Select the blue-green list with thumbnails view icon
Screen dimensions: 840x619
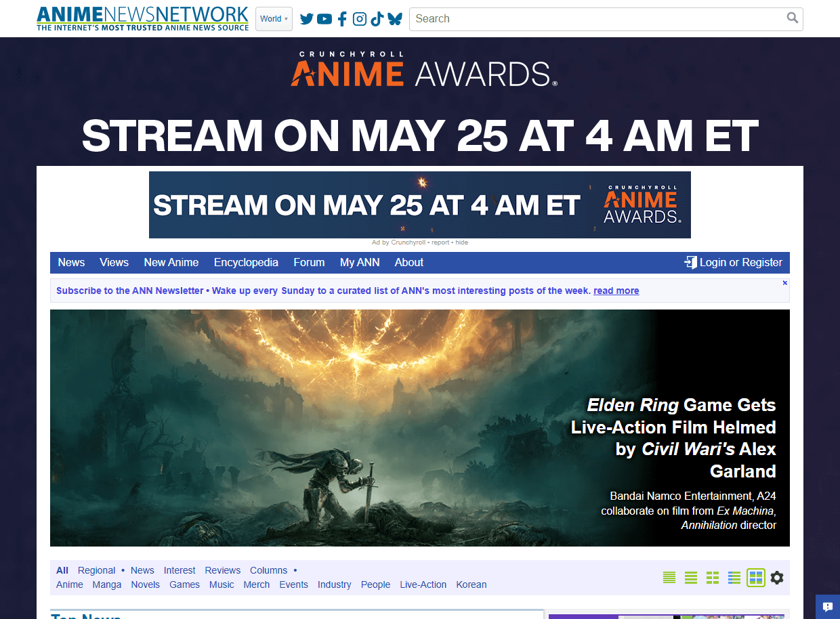pyautogui.click(x=734, y=578)
